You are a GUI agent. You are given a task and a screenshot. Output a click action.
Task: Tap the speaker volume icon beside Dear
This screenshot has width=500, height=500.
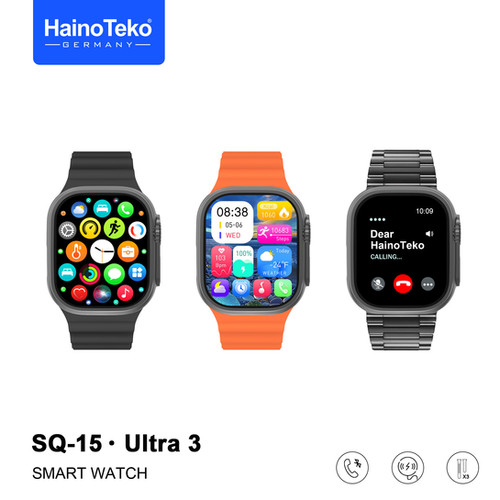pos(429,234)
